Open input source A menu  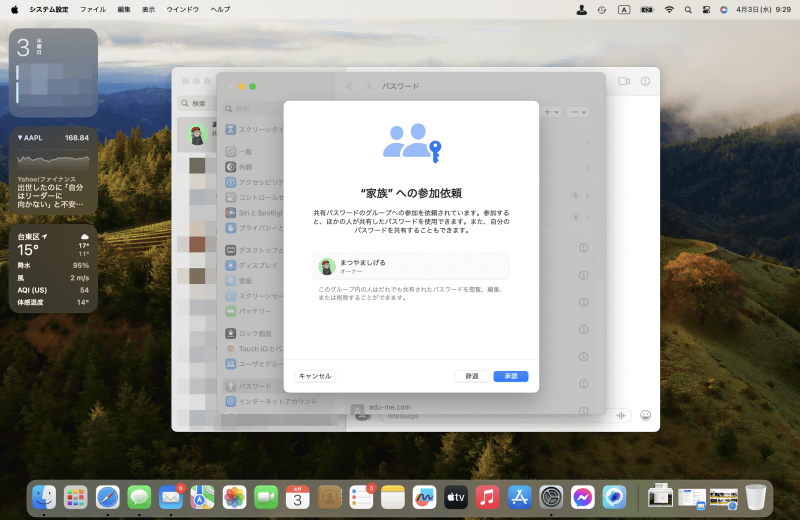[623, 9]
